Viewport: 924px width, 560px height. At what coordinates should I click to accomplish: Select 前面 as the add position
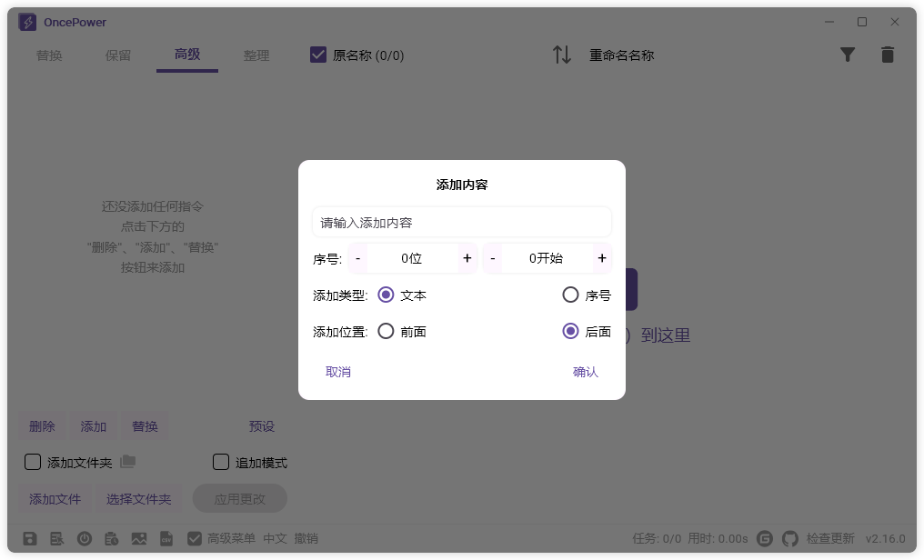(387, 331)
